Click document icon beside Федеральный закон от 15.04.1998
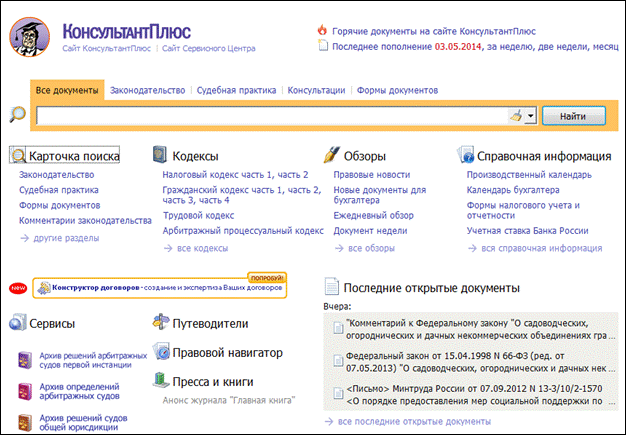Image resolution: width=626 pixels, height=435 pixels. click(338, 361)
